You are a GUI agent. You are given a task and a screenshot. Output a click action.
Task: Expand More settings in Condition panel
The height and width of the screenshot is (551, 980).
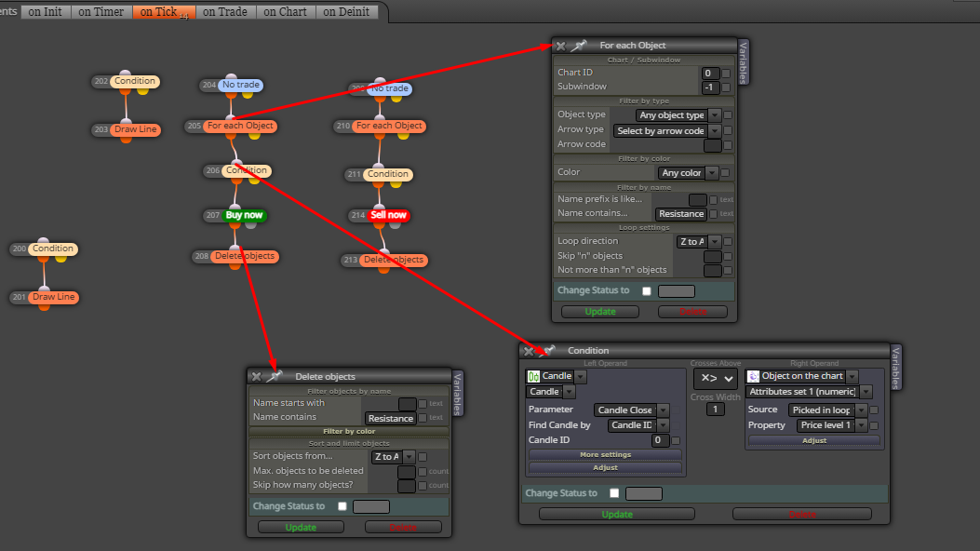pos(605,455)
